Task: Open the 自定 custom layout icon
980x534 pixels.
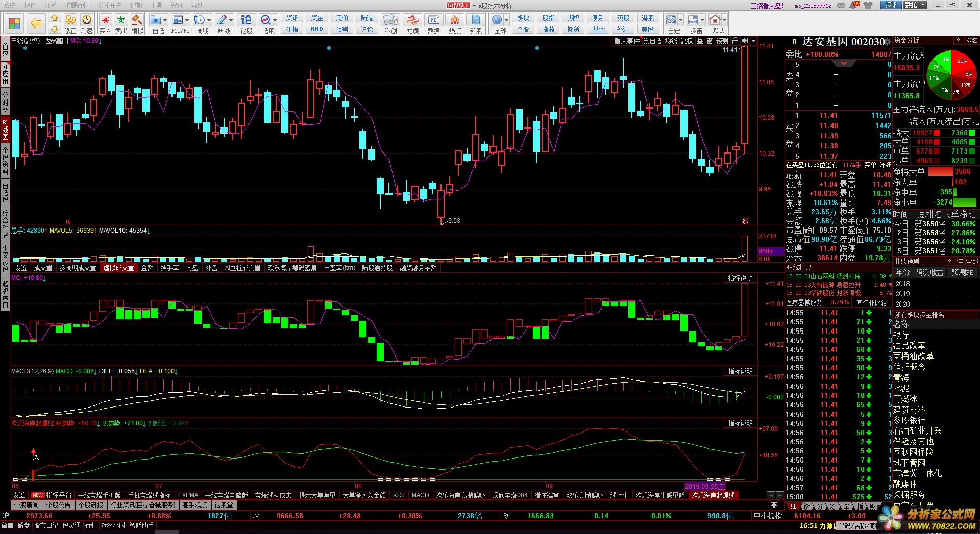Action: [671, 20]
